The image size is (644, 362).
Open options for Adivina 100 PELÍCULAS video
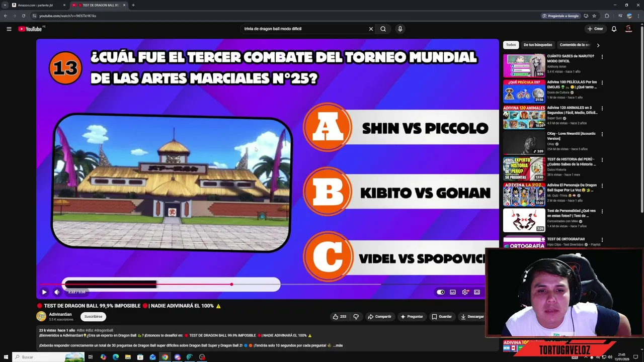click(602, 82)
